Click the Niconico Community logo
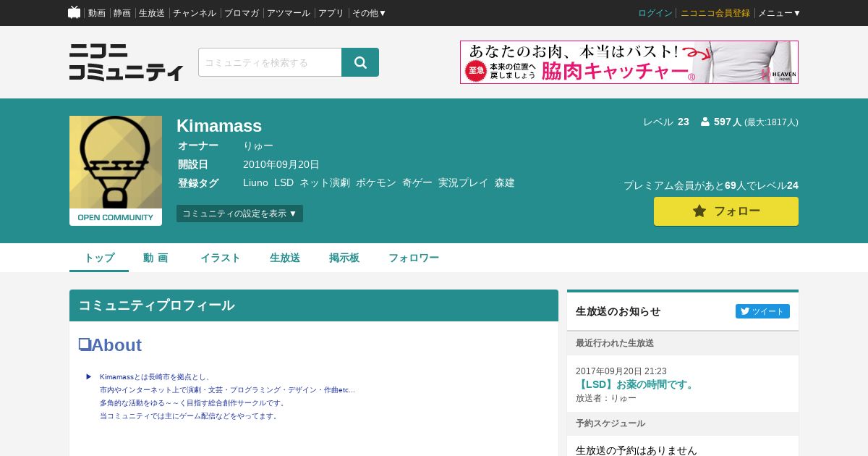Image resolution: width=868 pixels, height=456 pixels. [x=126, y=62]
